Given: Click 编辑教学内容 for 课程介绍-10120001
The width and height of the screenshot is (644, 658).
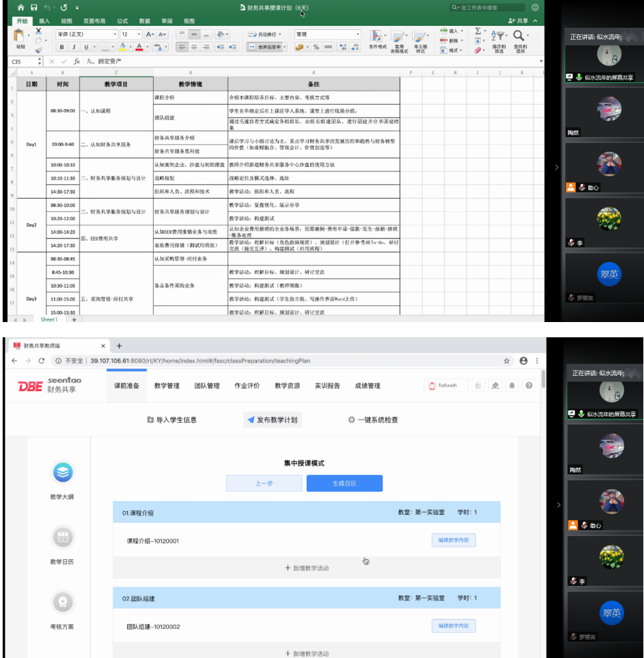Looking at the screenshot, I should 453,540.
